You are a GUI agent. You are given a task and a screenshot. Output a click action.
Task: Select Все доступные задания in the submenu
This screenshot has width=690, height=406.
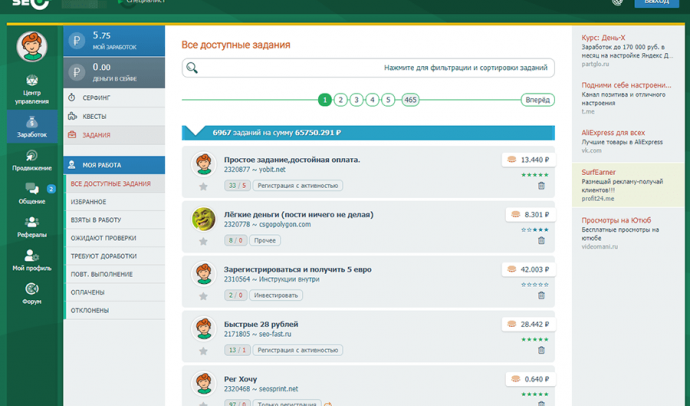115,183
